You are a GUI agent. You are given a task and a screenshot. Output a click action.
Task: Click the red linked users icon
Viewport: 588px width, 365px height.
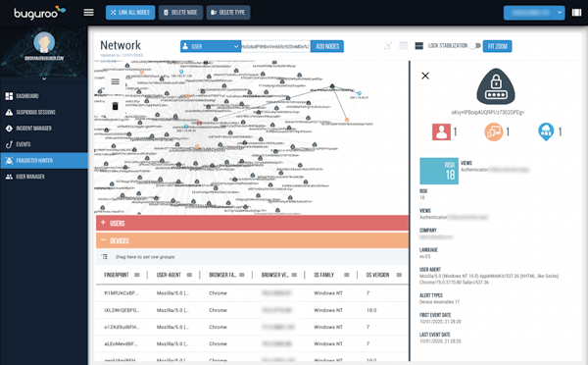point(441,131)
